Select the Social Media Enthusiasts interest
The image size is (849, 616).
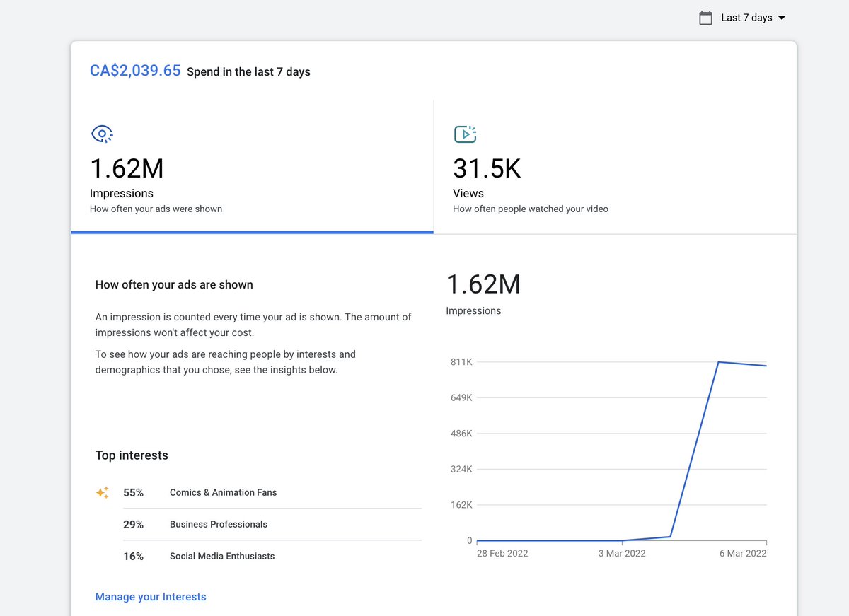[222, 556]
